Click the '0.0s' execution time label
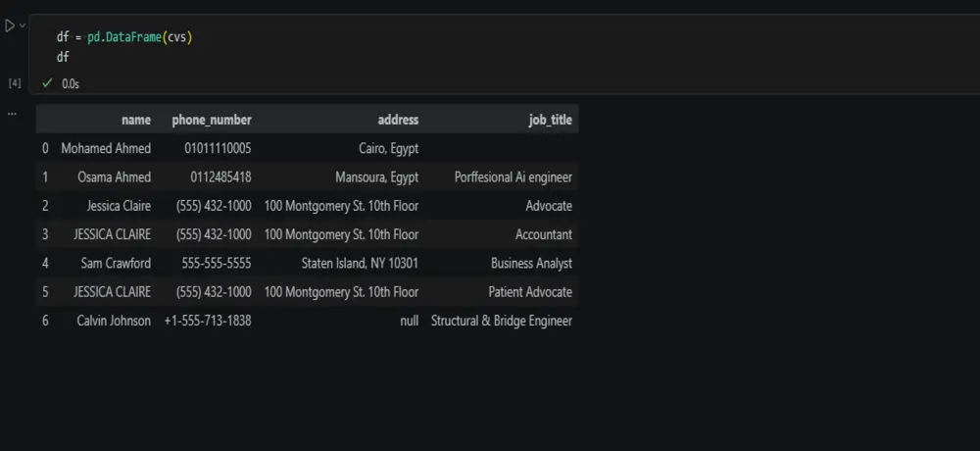 [71, 83]
